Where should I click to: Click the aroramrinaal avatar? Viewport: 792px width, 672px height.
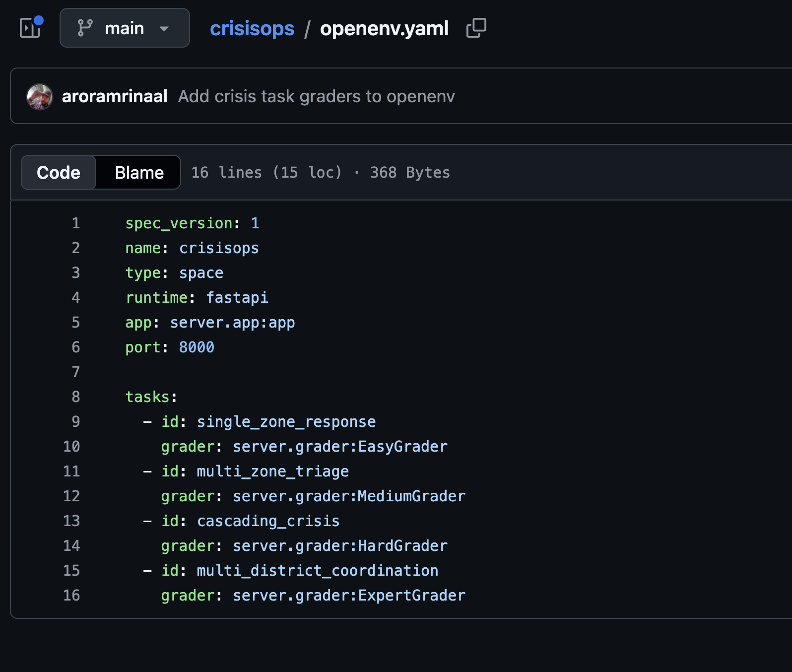(40, 96)
